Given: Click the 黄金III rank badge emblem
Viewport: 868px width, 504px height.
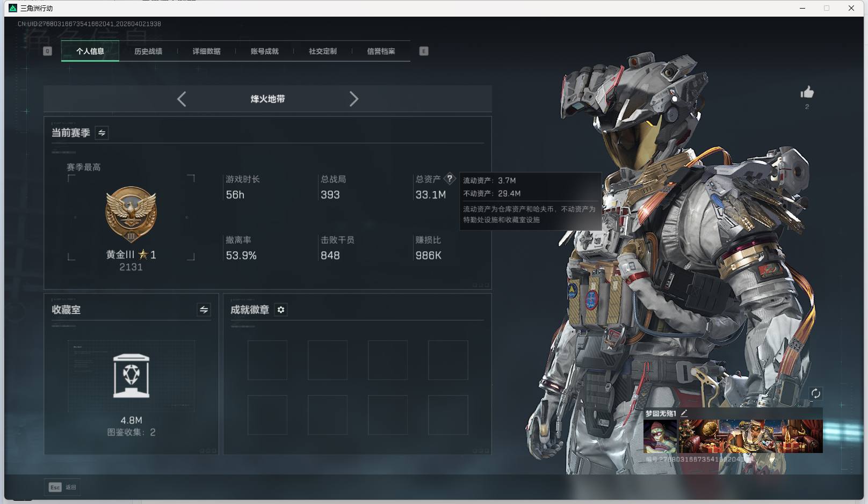Looking at the screenshot, I should click(131, 215).
